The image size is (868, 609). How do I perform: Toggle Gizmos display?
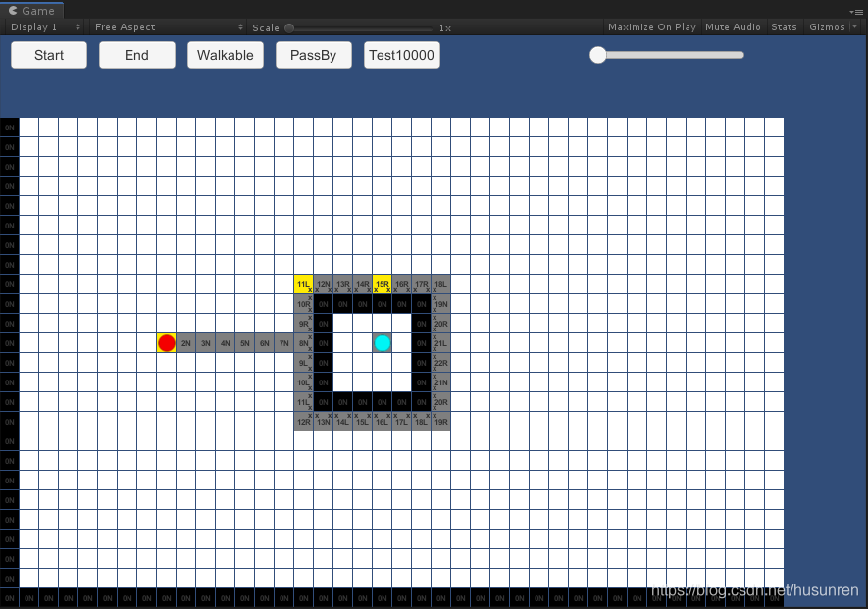pos(827,27)
